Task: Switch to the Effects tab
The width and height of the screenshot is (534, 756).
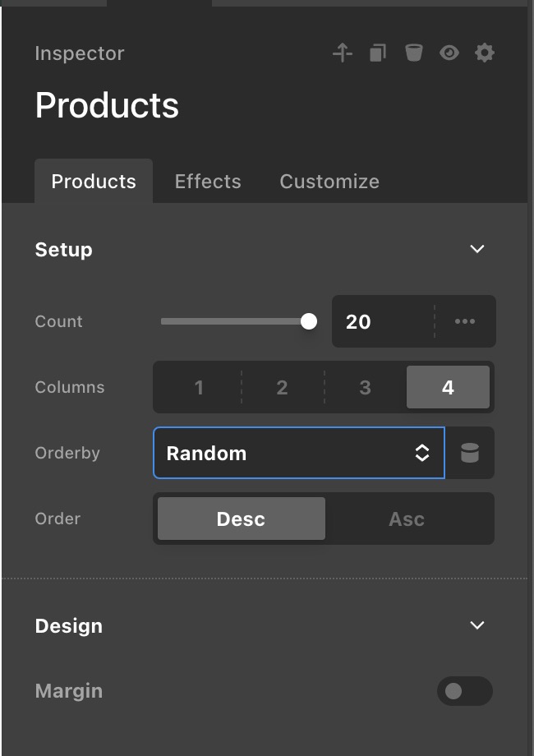Action: (x=208, y=182)
